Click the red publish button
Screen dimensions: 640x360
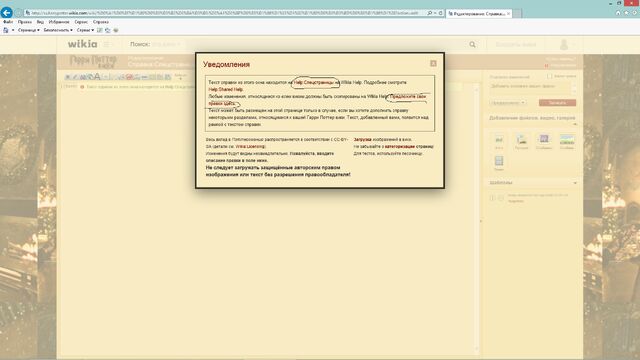557,102
